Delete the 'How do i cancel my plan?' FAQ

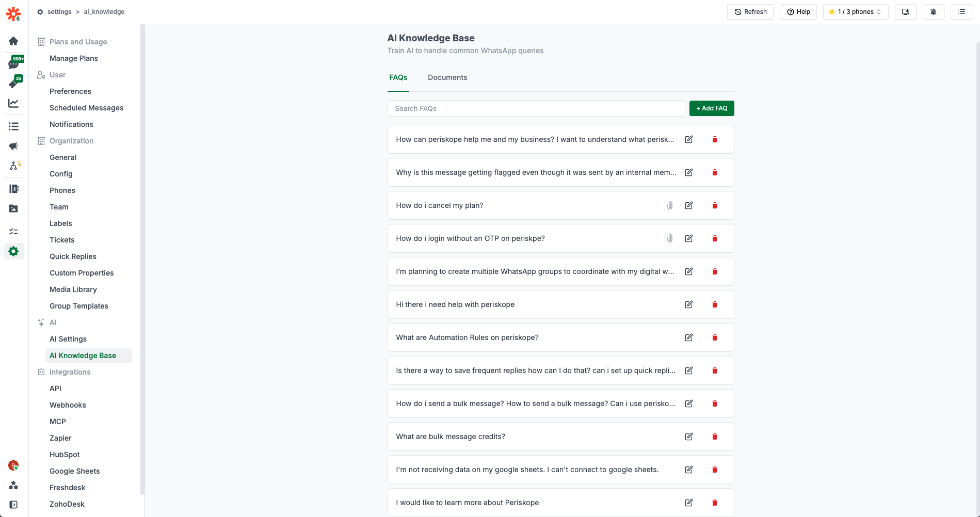[x=715, y=205]
